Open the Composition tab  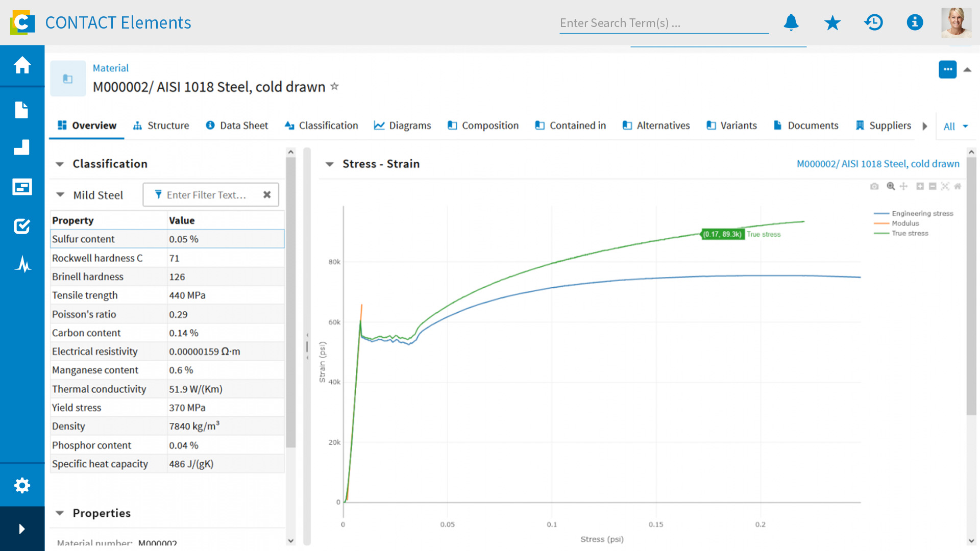pos(483,126)
